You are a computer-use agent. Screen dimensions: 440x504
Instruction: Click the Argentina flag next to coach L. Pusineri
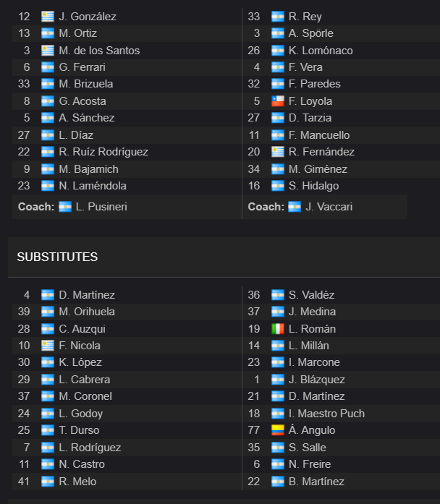pos(65,207)
